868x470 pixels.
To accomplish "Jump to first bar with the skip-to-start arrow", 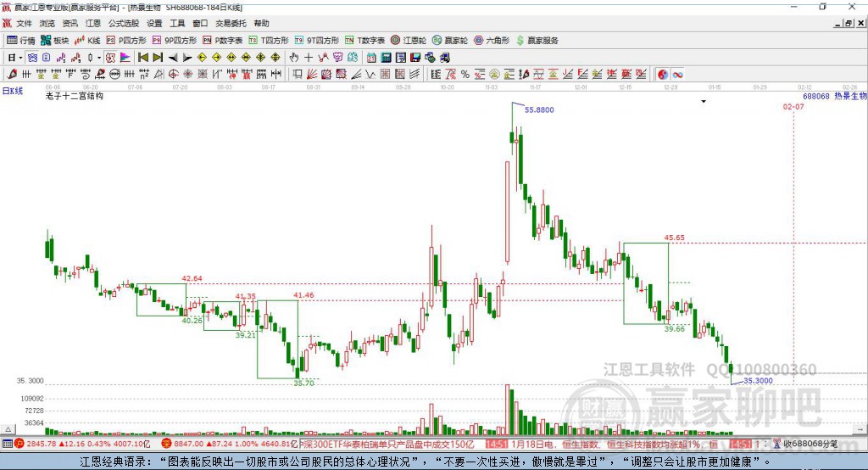I will click(x=142, y=57).
